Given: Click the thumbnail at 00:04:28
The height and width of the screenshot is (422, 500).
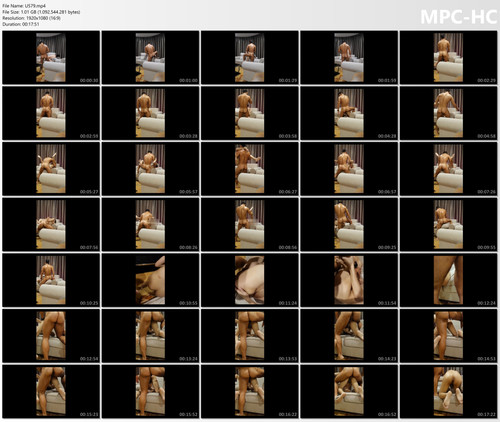Looking at the screenshot, I should [x=349, y=113].
